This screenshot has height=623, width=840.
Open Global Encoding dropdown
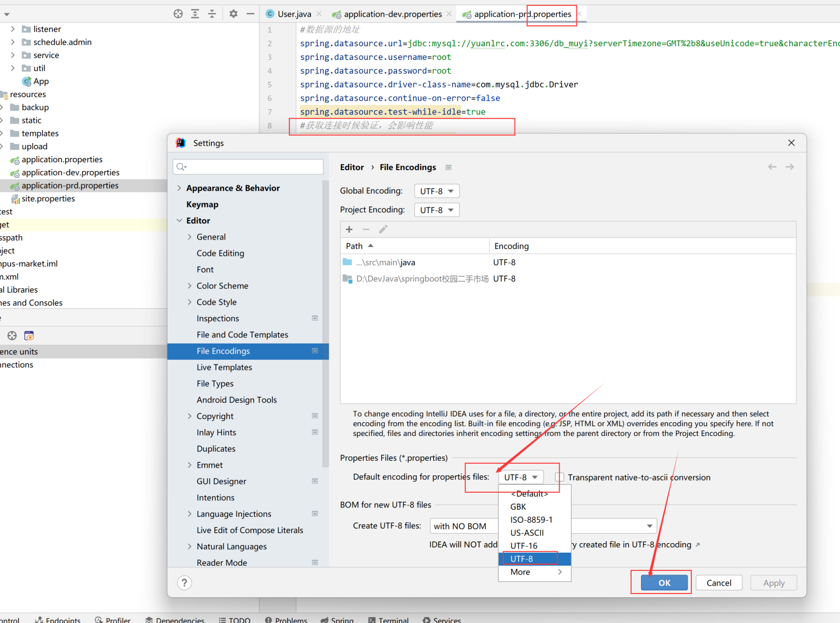[437, 191]
